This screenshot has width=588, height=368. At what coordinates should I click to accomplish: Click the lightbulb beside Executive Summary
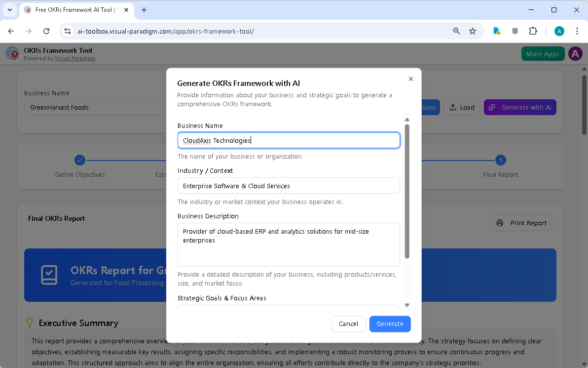pos(29,323)
